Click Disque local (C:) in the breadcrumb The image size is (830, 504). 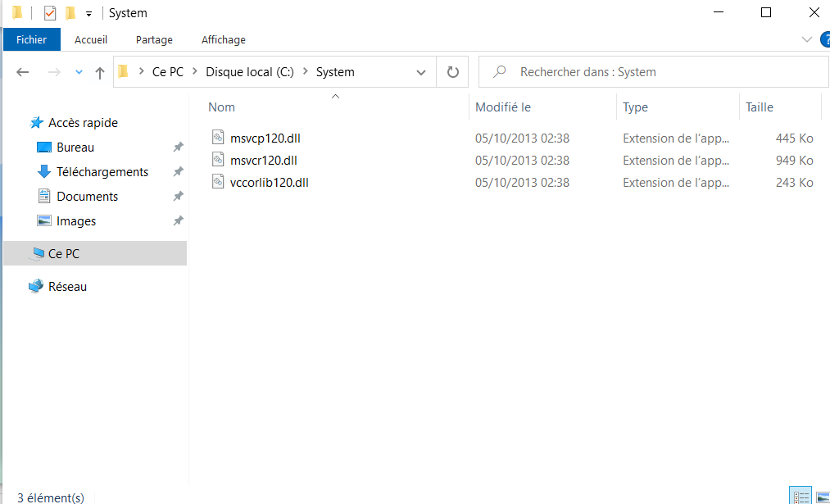pos(249,72)
